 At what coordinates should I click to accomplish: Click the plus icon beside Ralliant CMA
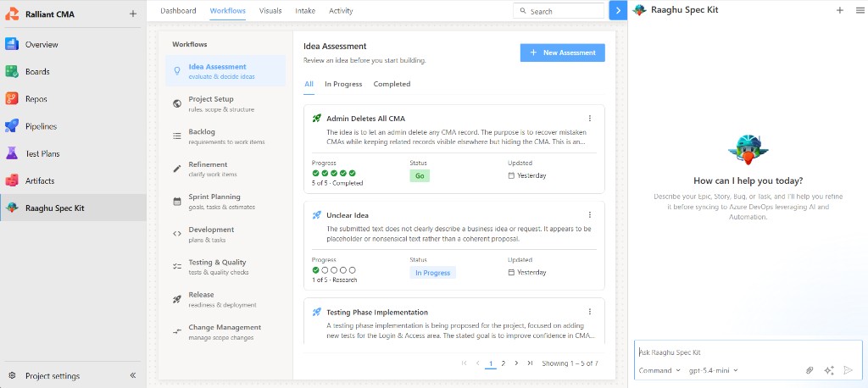click(132, 14)
